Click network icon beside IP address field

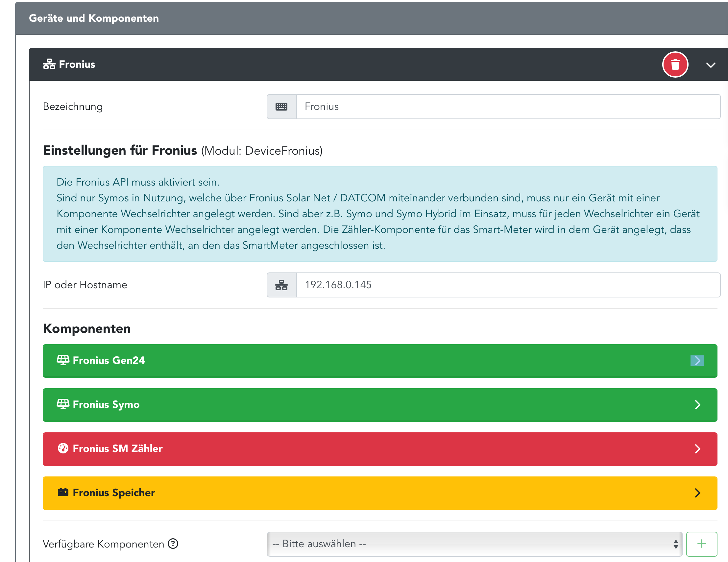281,285
